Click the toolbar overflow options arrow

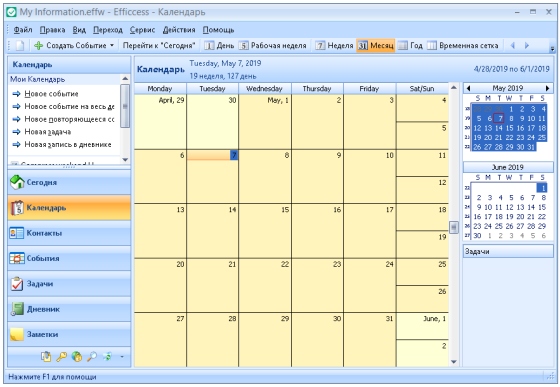(552, 49)
